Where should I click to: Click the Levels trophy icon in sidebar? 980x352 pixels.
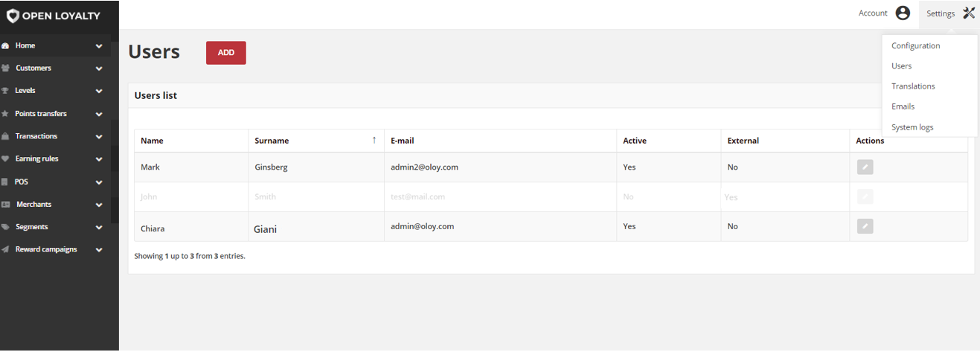point(5,91)
